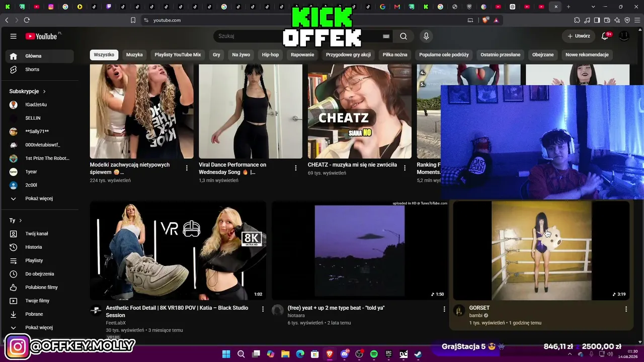Image resolution: width=644 pixels, height=362 pixels.
Task: Go to the YouTube home logo
Action: pyautogui.click(x=41, y=36)
